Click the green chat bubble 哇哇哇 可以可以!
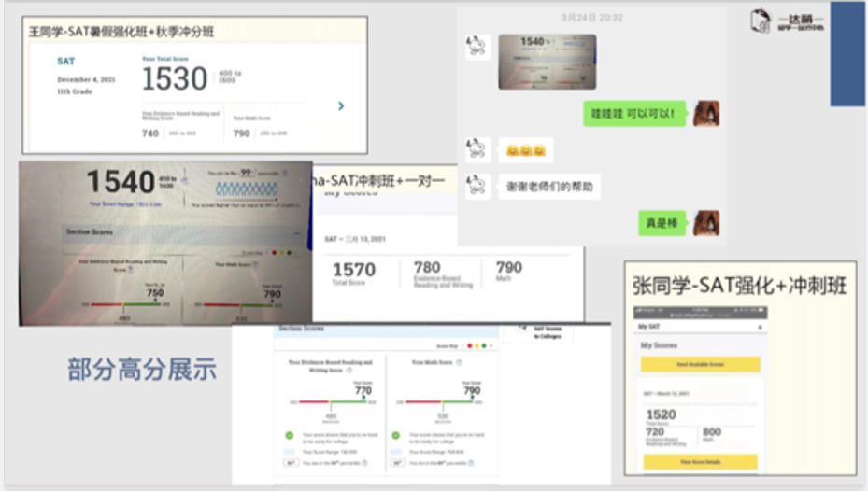 coord(634,114)
